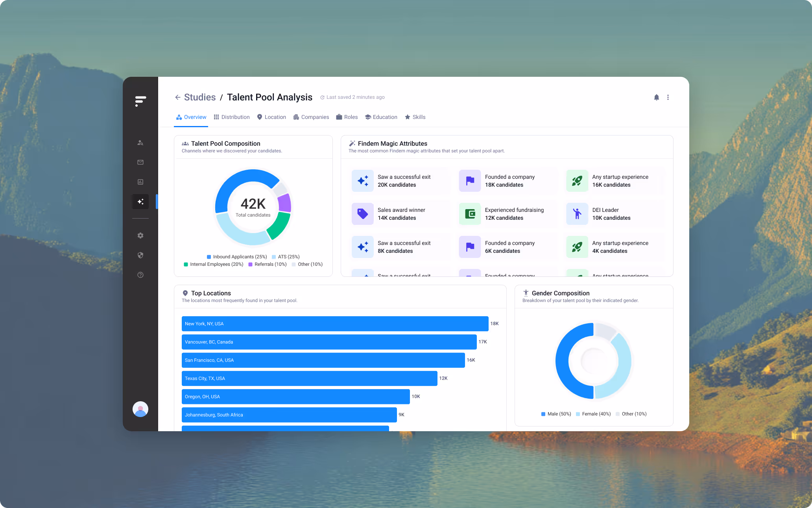Click the shield icon in the sidebar
The height and width of the screenshot is (508, 812).
(140, 255)
